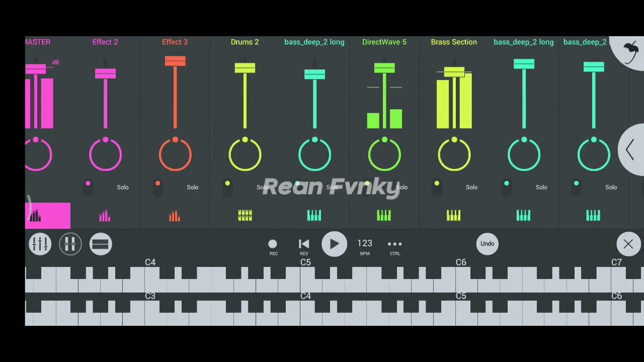
Task: Click the Brass Section pan knob
Action: (x=454, y=154)
